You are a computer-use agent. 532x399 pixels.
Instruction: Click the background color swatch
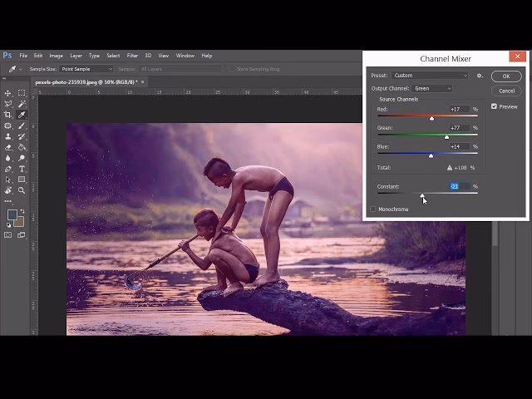click(19, 222)
